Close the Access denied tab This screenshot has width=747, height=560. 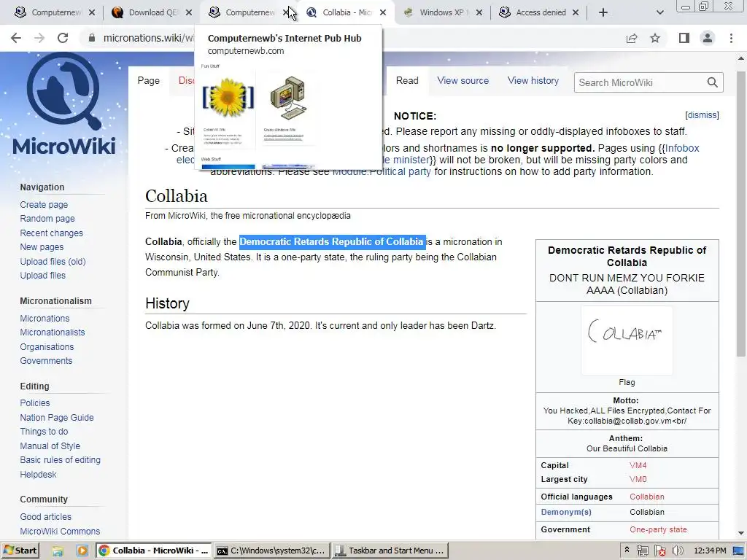(x=576, y=13)
